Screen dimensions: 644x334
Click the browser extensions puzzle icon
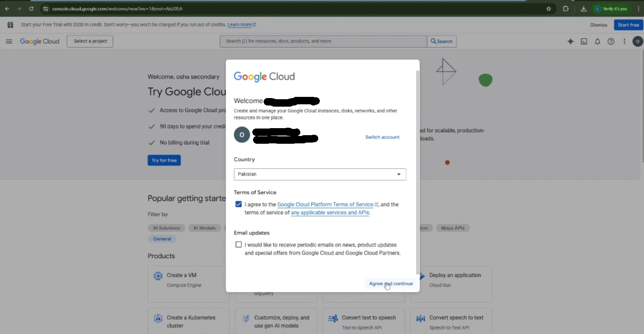[566, 9]
